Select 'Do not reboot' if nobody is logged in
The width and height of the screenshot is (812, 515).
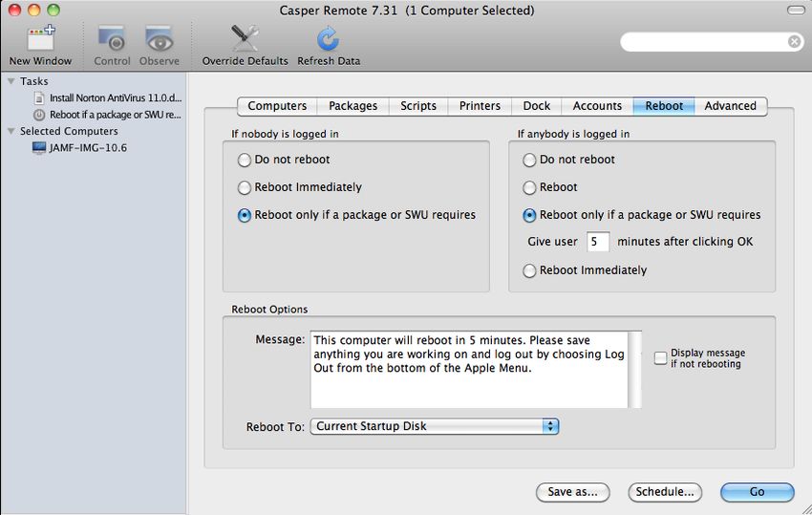click(245, 161)
